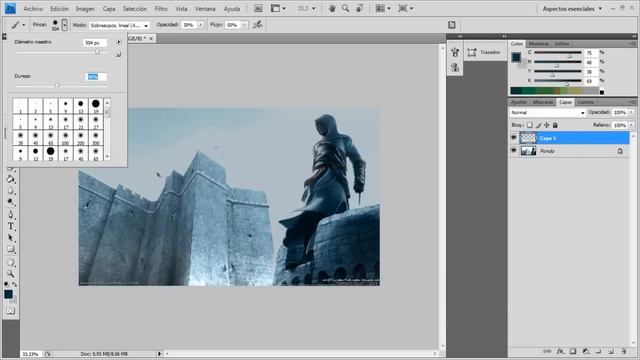The width and height of the screenshot is (640, 360).
Task: Open the brush presets panel icon
Action: [x=455, y=53]
